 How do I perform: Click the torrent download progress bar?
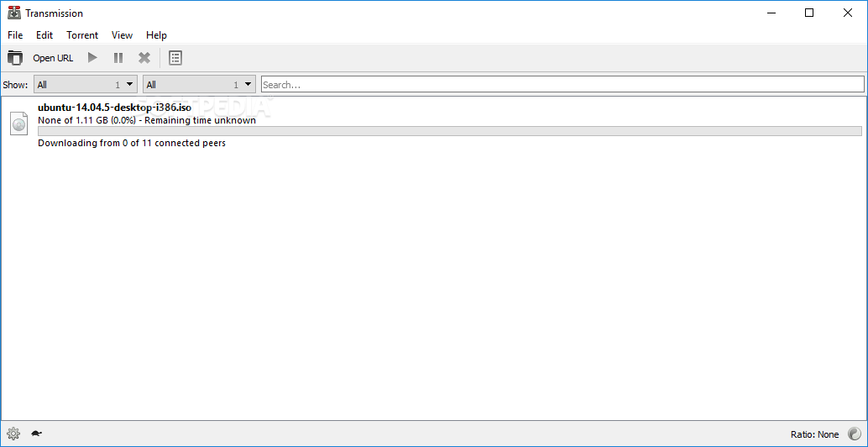(449, 131)
